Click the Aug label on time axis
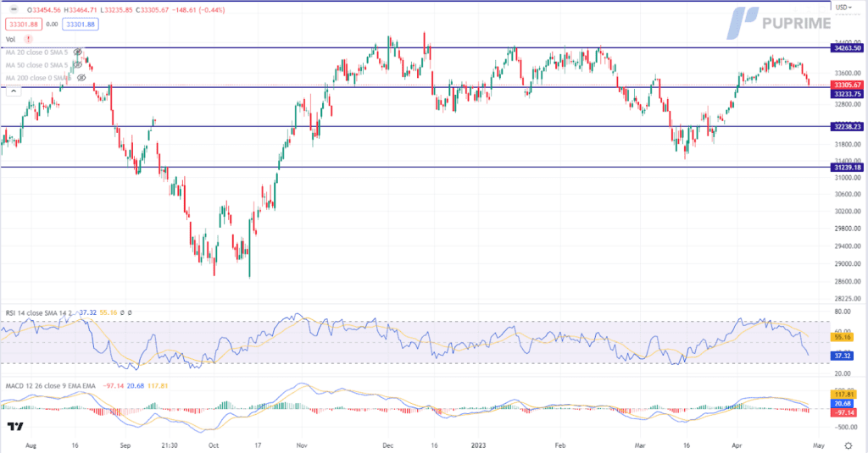868x453 pixels. point(31,445)
